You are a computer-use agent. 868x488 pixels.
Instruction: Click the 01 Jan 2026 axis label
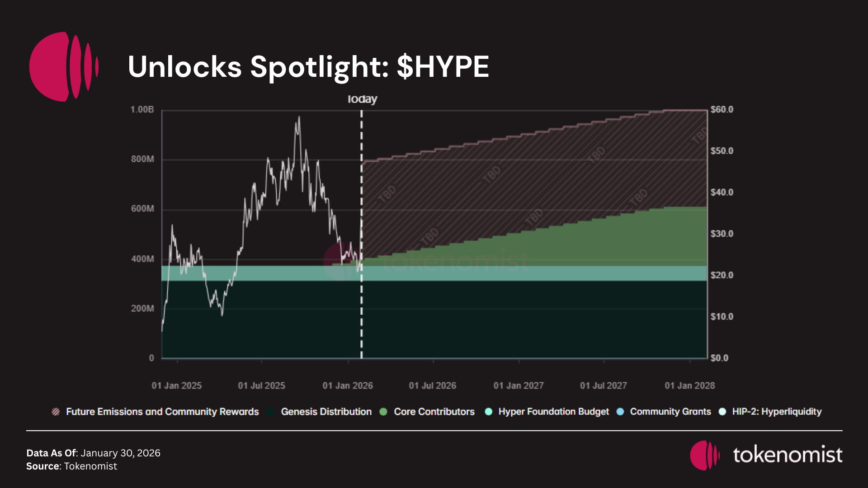(x=347, y=385)
